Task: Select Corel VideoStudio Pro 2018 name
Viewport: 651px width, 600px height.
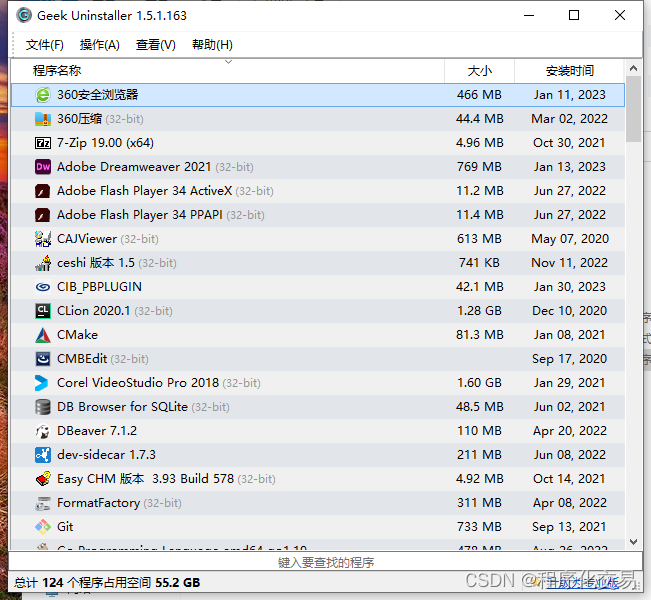Action: click(x=138, y=383)
